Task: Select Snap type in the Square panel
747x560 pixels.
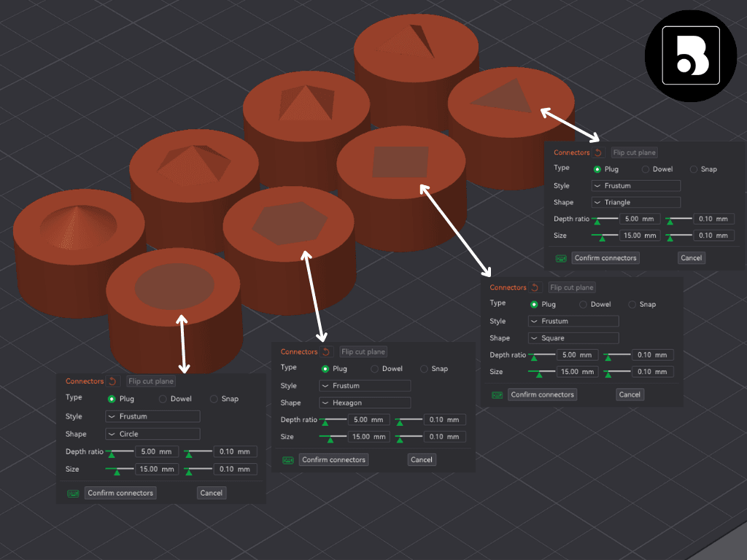Action: 632,304
